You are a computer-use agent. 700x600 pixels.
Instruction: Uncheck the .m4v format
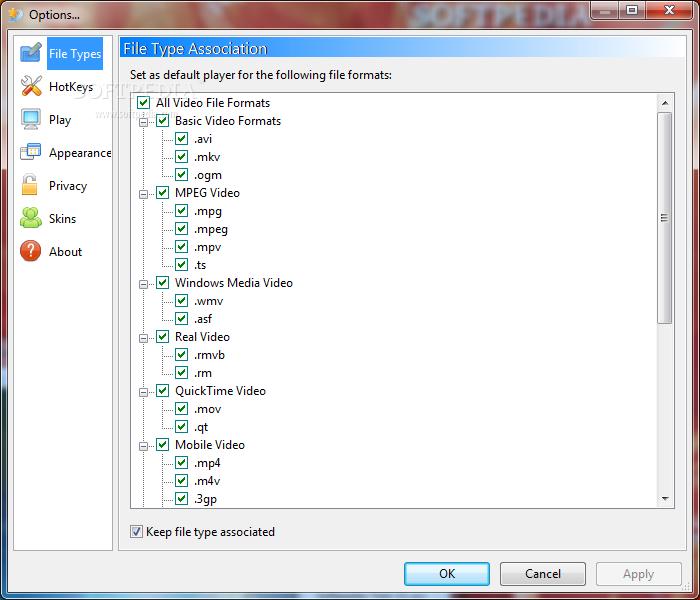tap(181, 481)
